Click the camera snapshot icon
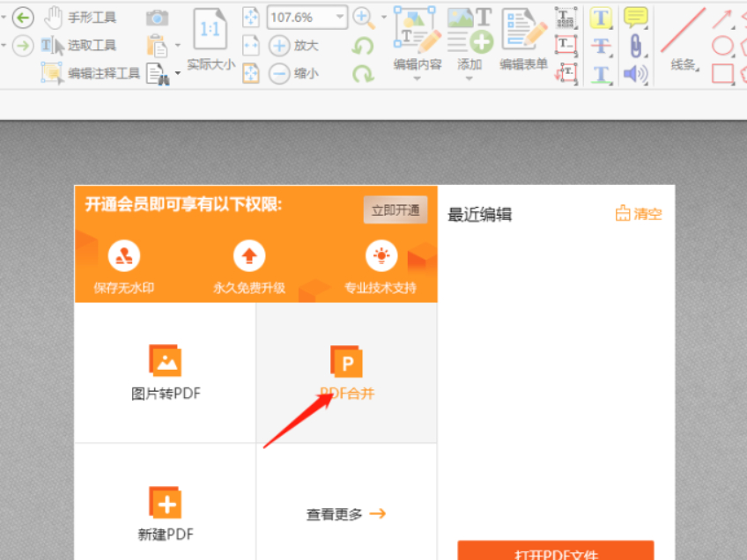The height and width of the screenshot is (560, 747). (157, 18)
